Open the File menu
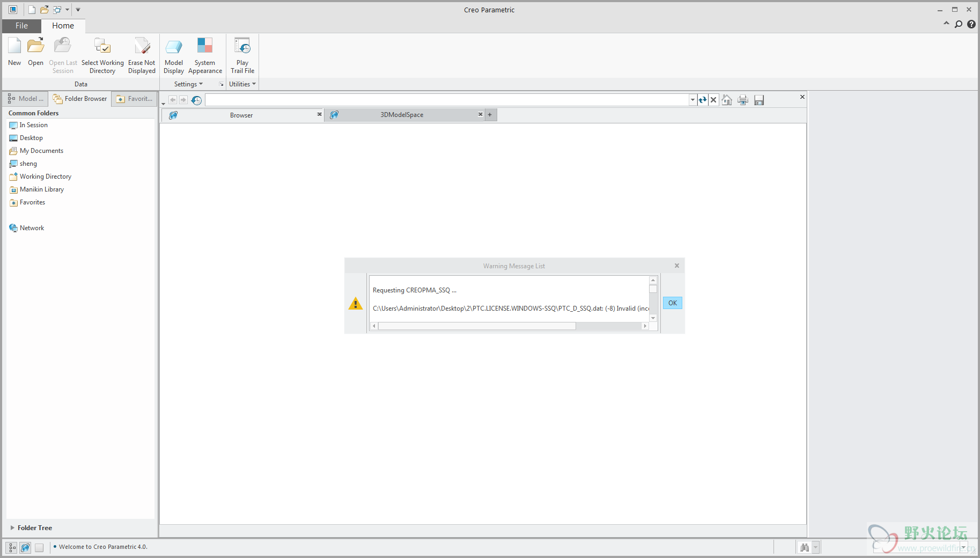Screen dimensions: 980x558 click(21, 26)
